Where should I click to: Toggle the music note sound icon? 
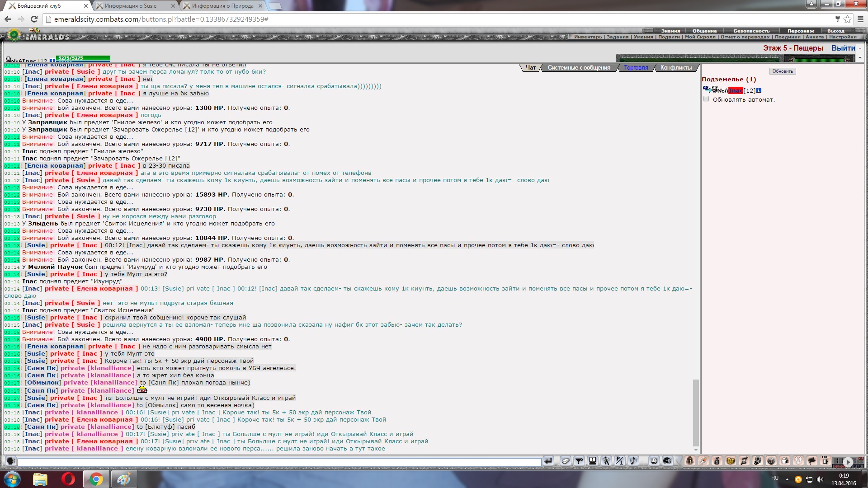point(633,461)
